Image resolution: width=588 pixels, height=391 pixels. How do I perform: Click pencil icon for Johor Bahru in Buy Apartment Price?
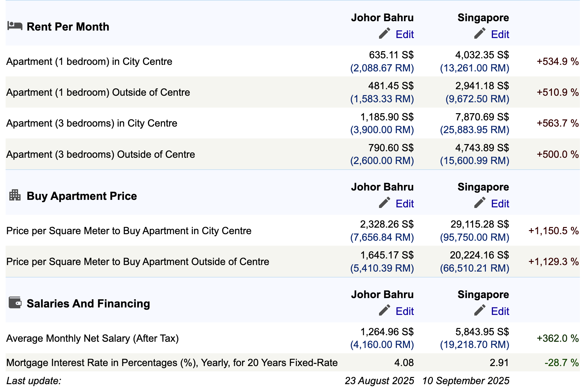click(385, 203)
